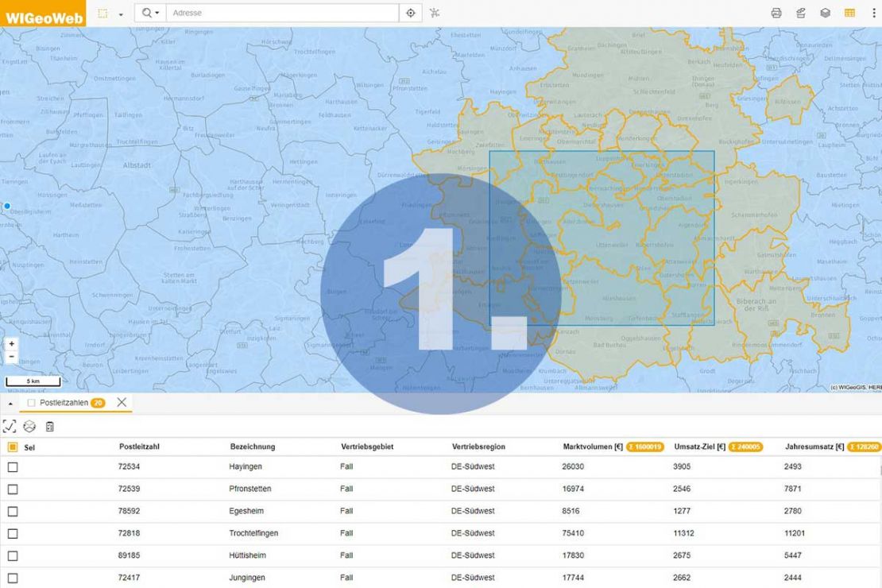Collapse the table panel with arrow

(x=10, y=404)
